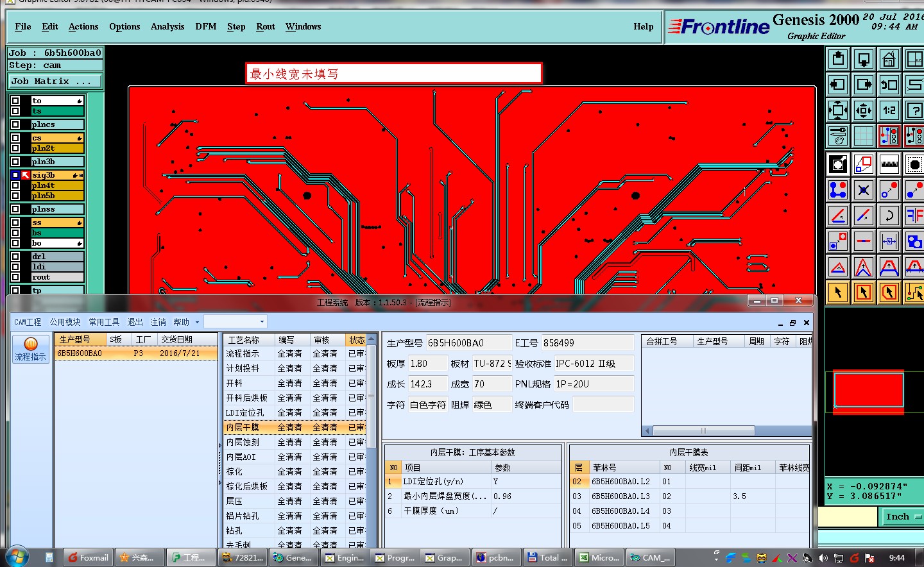Select the ruler measurement tool
Viewport: 924px width, 567px height.
pos(889,164)
